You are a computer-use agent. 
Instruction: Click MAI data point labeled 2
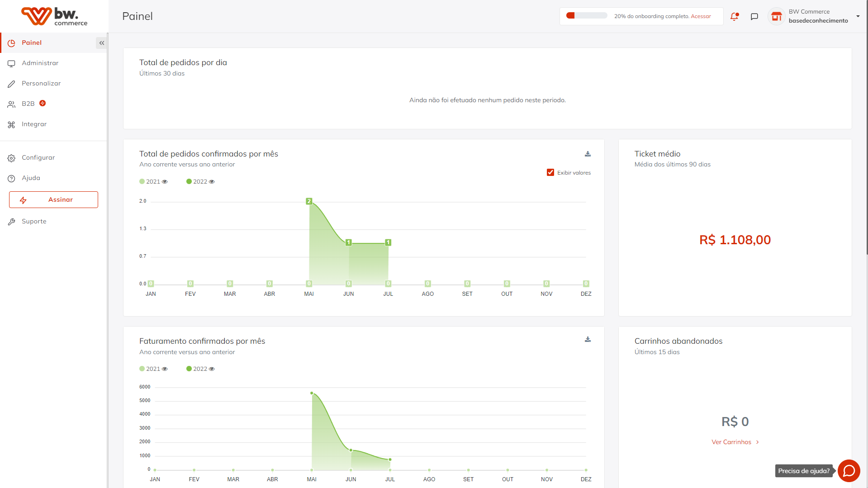click(309, 201)
